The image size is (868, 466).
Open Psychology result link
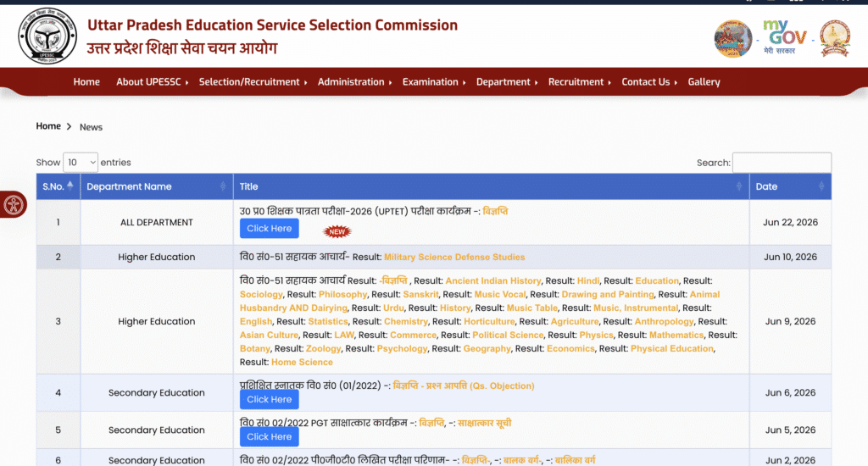(x=402, y=349)
